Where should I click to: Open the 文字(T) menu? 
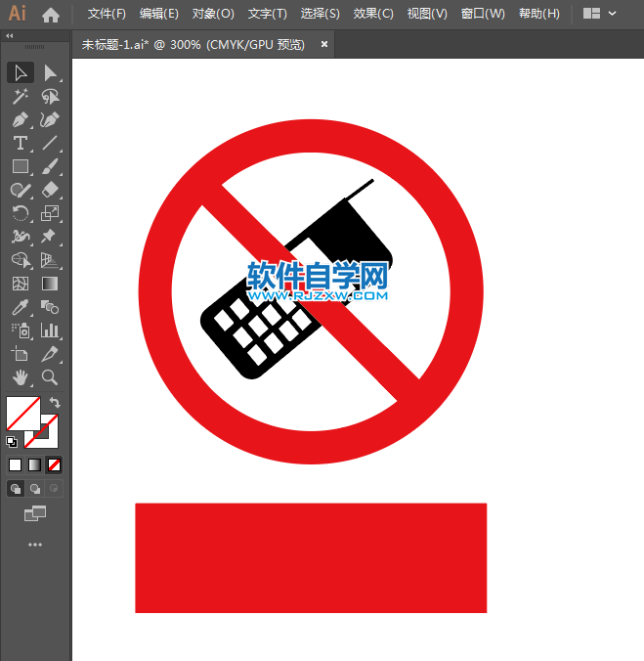click(x=268, y=14)
